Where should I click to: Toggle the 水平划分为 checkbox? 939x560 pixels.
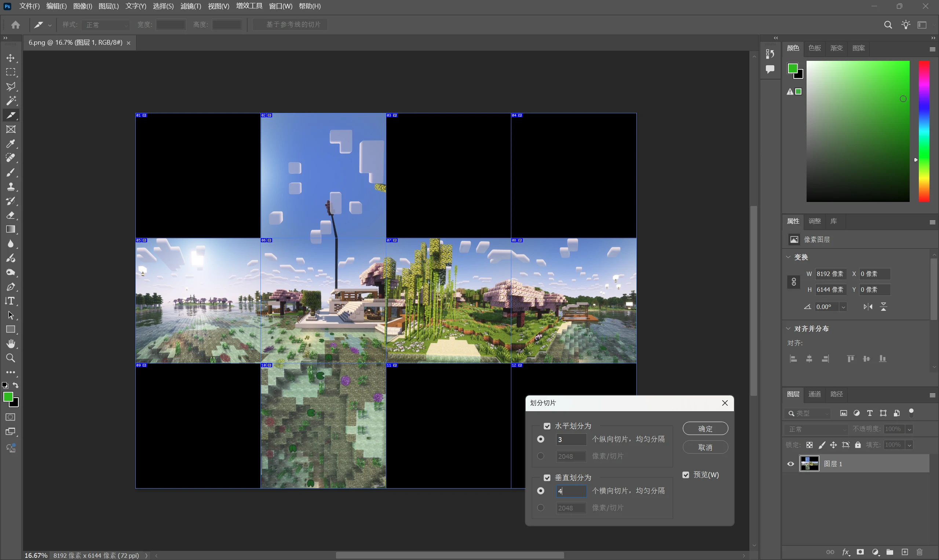(x=547, y=426)
